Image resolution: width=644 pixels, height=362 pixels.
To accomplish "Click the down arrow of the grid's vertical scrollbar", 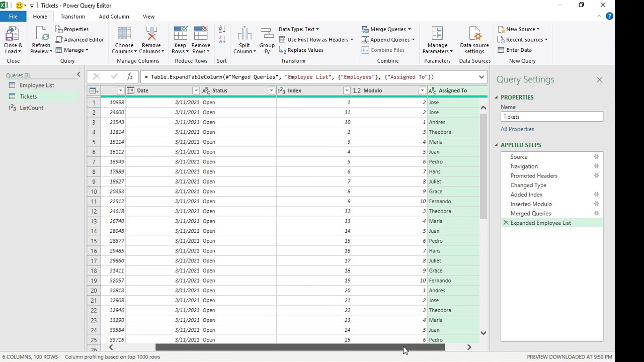I will coord(483,333).
